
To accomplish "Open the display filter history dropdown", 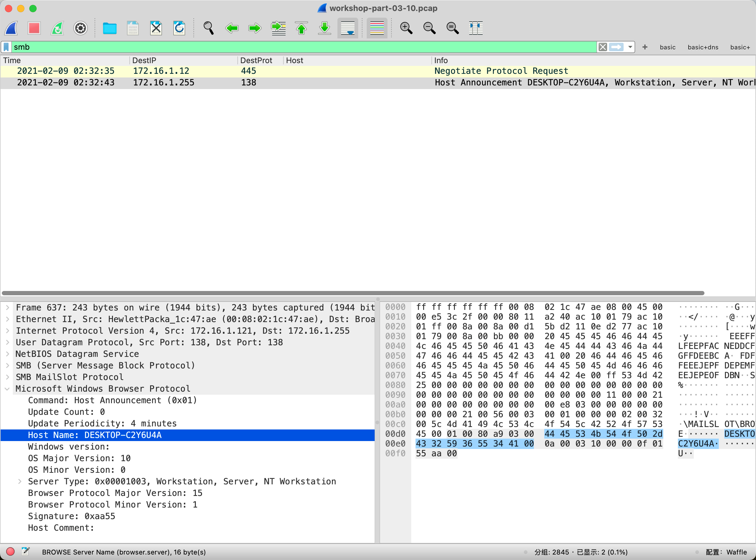I will coord(630,47).
